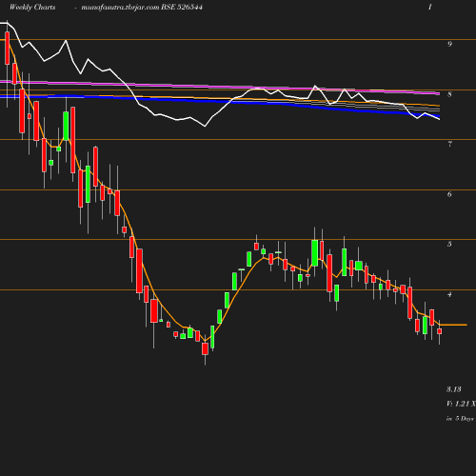Click the price axis label 6
This screenshot has height=476, width=476.
pyautogui.click(x=449, y=194)
